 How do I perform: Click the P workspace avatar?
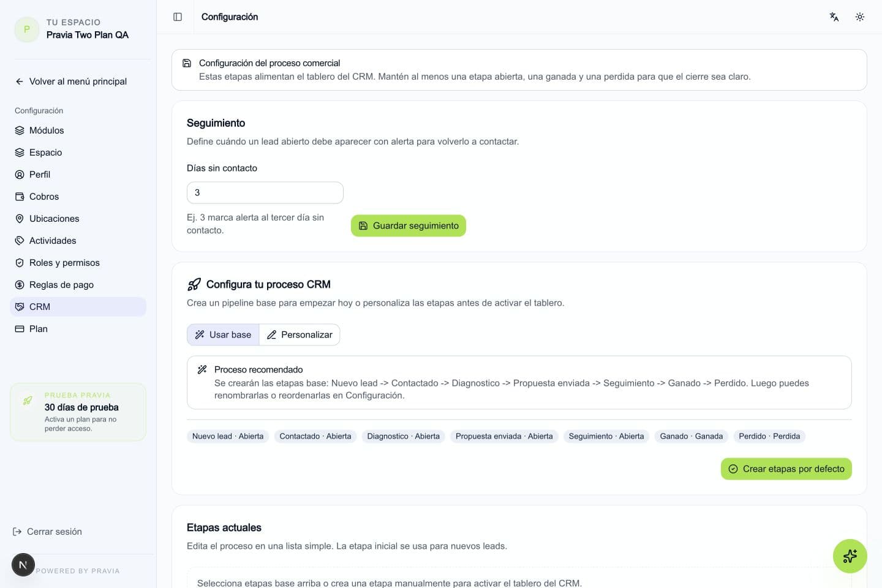coord(27,29)
